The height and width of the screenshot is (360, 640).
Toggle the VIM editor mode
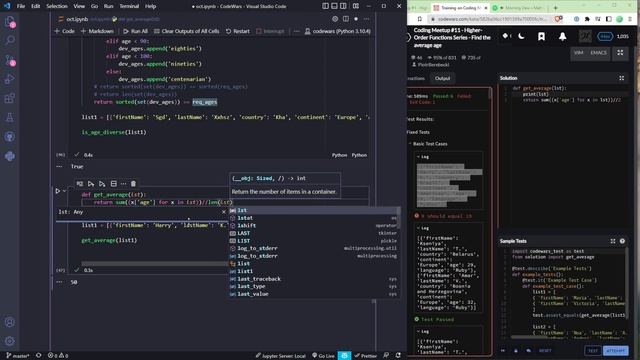[578, 53]
